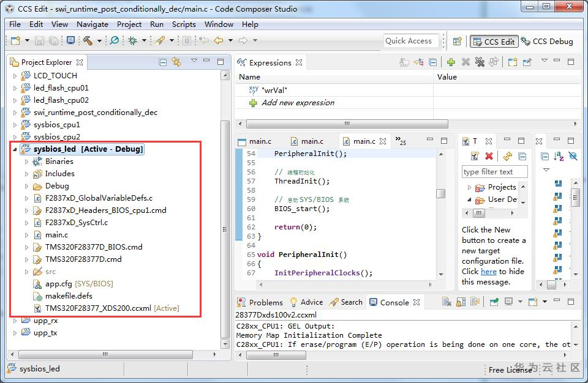The height and width of the screenshot is (383, 588).
Task: Open the File menu
Action: [15, 24]
